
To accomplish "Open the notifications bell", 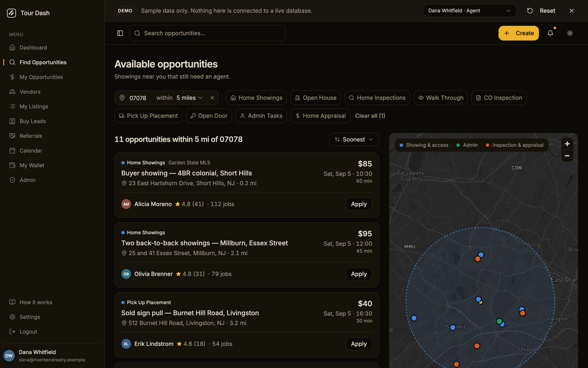I will pyautogui.click(x=550, y=33).
